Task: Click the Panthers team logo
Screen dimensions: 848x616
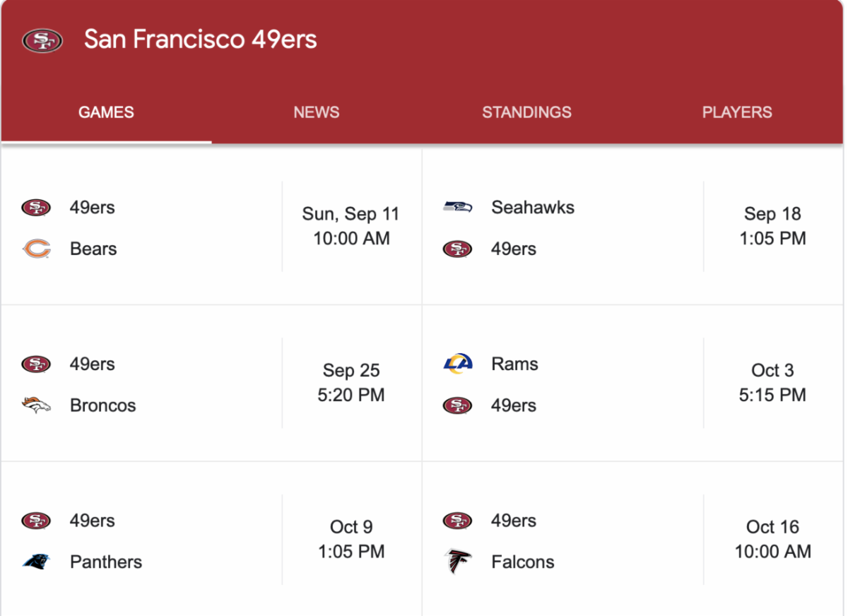Action: [x=36, y=562]
